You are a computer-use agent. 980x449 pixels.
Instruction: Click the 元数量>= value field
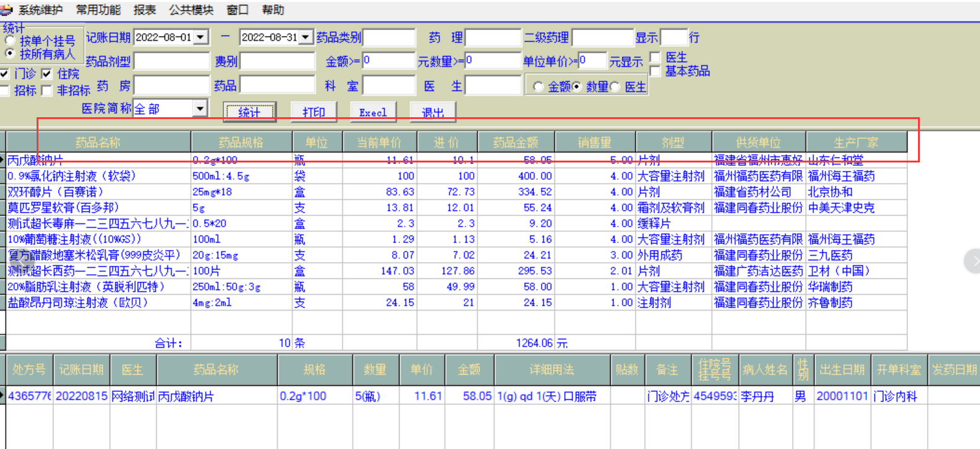(x=493, y=60)
